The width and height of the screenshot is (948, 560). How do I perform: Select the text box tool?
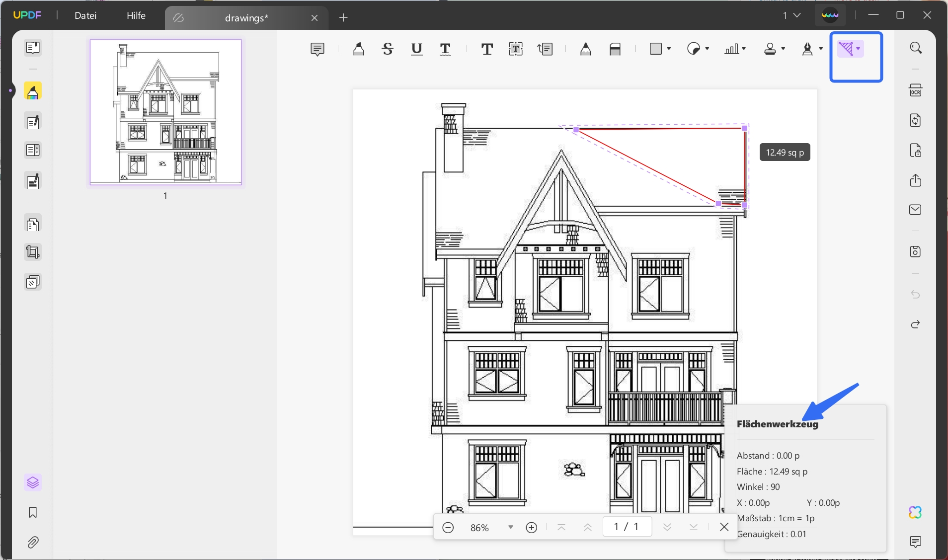pos(516,49)
